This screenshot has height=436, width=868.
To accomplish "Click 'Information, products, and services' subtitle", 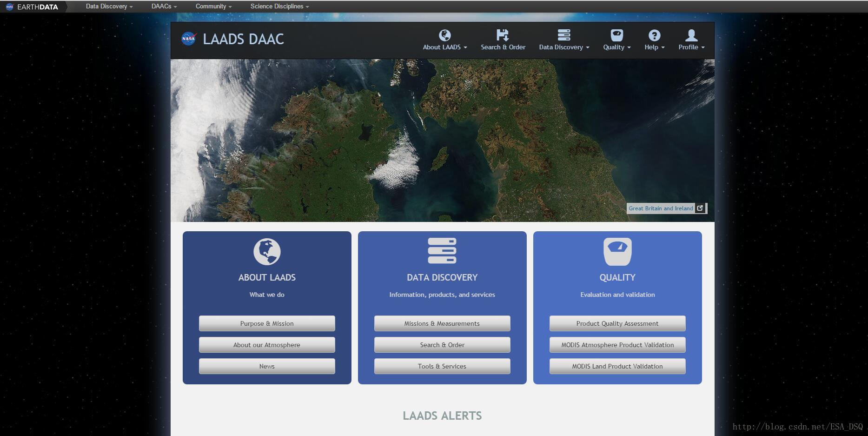I will click(x=442, y=295).
